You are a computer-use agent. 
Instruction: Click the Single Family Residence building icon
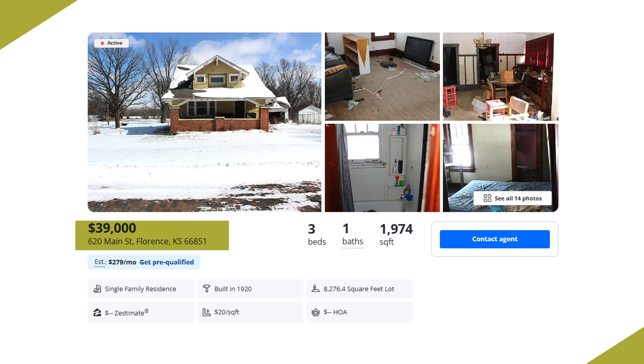point(97,289)
